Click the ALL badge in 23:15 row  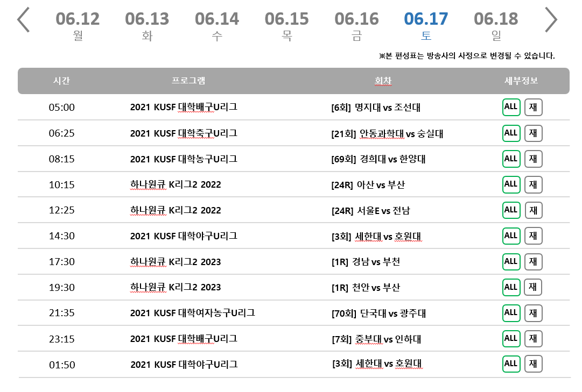pos(511,339)
